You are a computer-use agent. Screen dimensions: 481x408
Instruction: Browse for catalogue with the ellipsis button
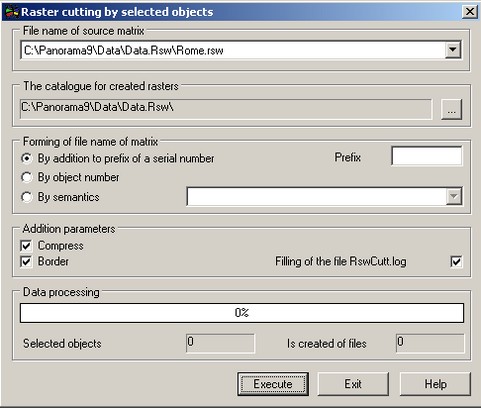(451, 109)
